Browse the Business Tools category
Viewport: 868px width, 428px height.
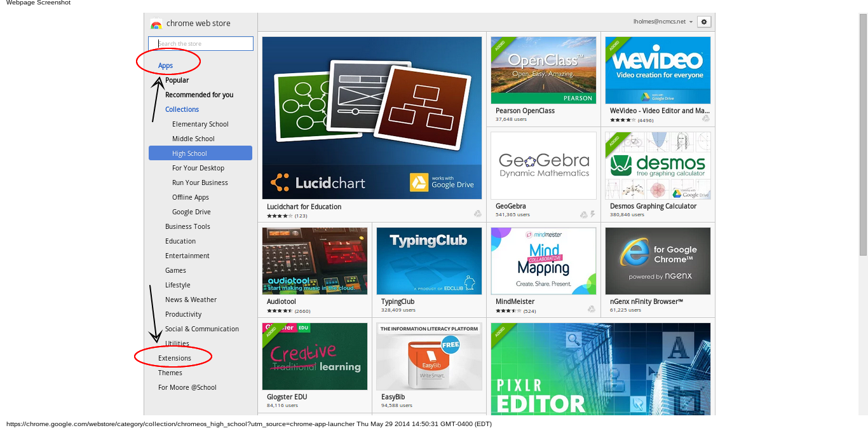[187, 226]
